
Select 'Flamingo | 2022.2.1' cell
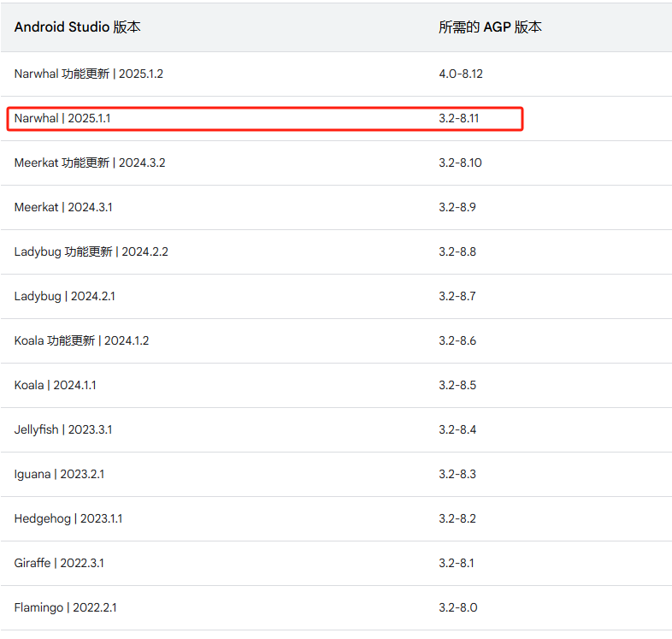(x=65, y=607)
